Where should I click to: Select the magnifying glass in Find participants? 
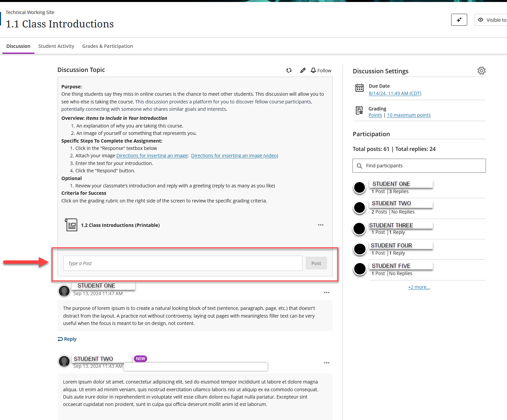360,165
